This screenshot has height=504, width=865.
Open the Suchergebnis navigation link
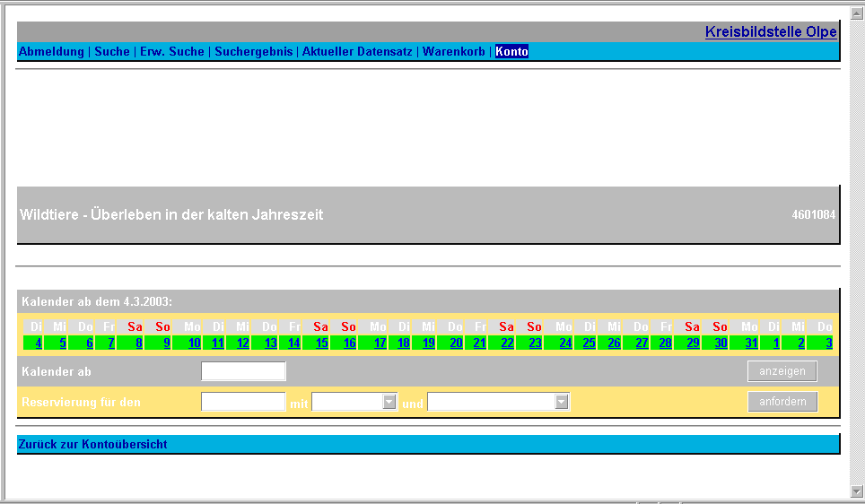tap(255, 52)
